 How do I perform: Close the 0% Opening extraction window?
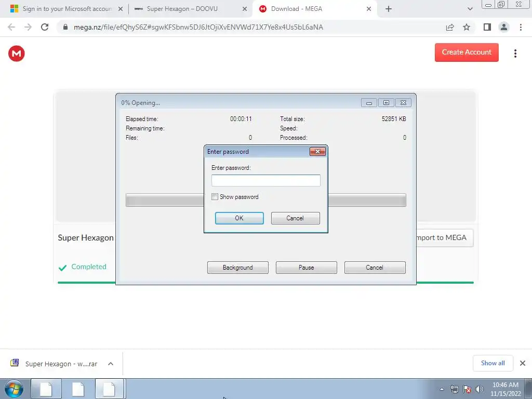(x=403, y=103)
